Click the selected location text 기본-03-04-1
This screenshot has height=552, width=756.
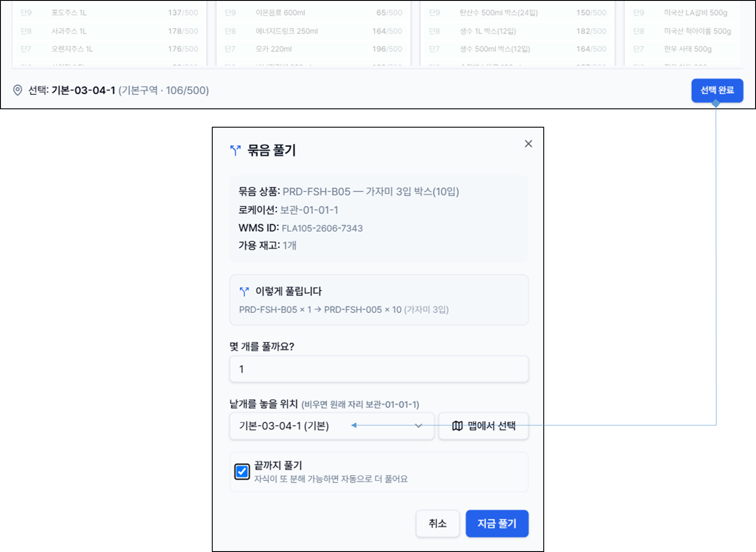83,90
